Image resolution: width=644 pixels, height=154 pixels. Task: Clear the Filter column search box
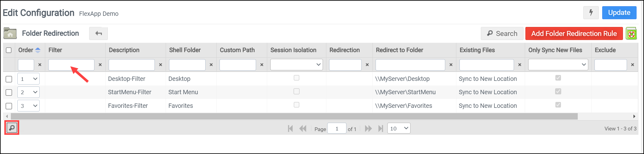[x=100, y=65]
